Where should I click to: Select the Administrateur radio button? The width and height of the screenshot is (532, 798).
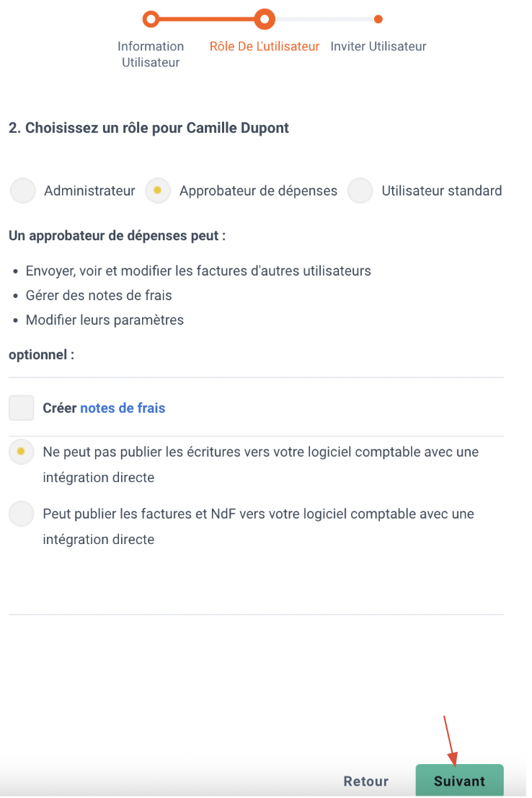tap(22, 191)
